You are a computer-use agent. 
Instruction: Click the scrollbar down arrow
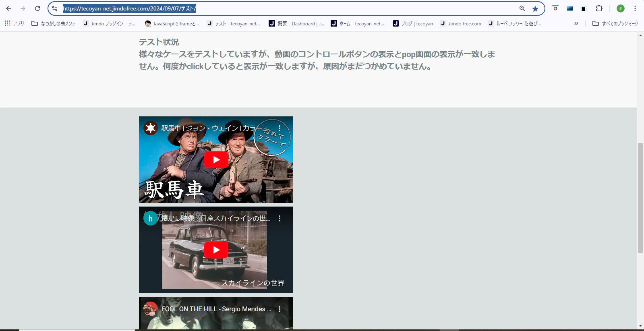tap(640, 326)
